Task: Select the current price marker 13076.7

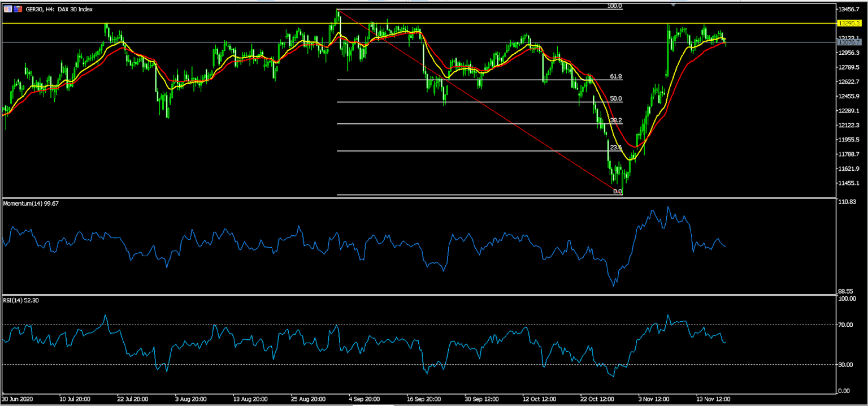Action: (849, 42)
